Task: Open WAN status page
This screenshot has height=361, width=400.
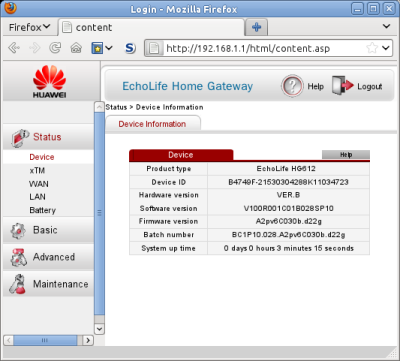Action: [x=39, y=184]
